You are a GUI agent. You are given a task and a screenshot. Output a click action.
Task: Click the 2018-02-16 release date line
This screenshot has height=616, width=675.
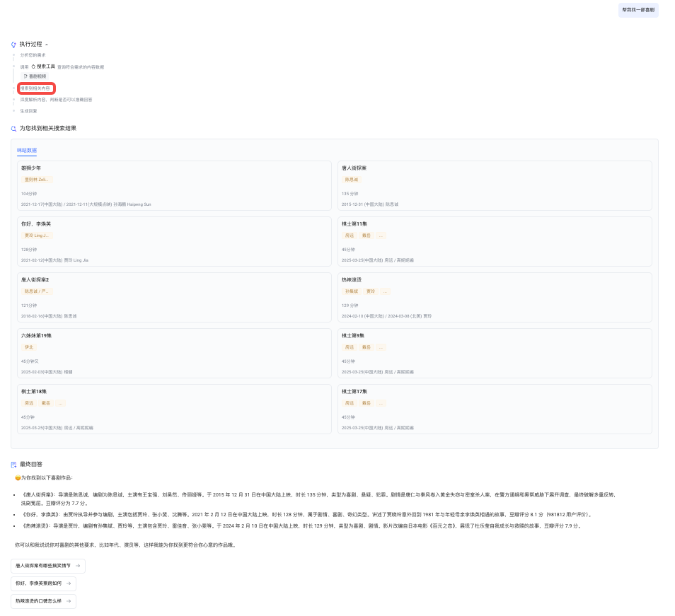(49, 316)
